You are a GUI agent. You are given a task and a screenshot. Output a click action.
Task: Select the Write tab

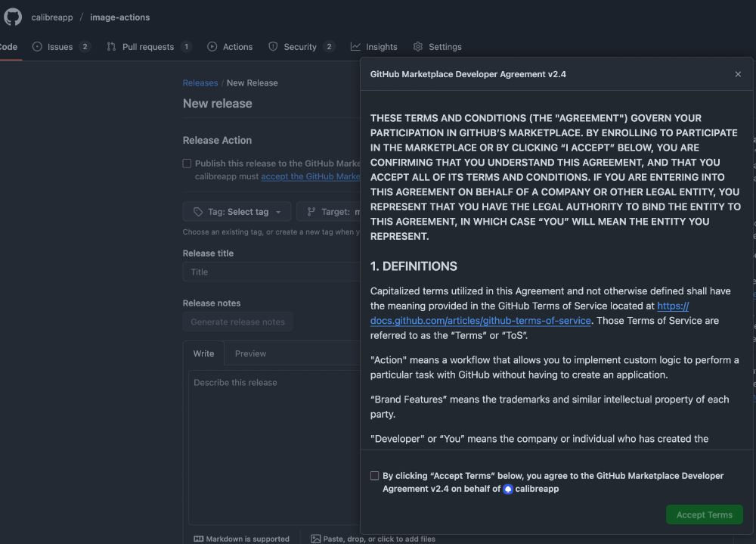point(203,354)
